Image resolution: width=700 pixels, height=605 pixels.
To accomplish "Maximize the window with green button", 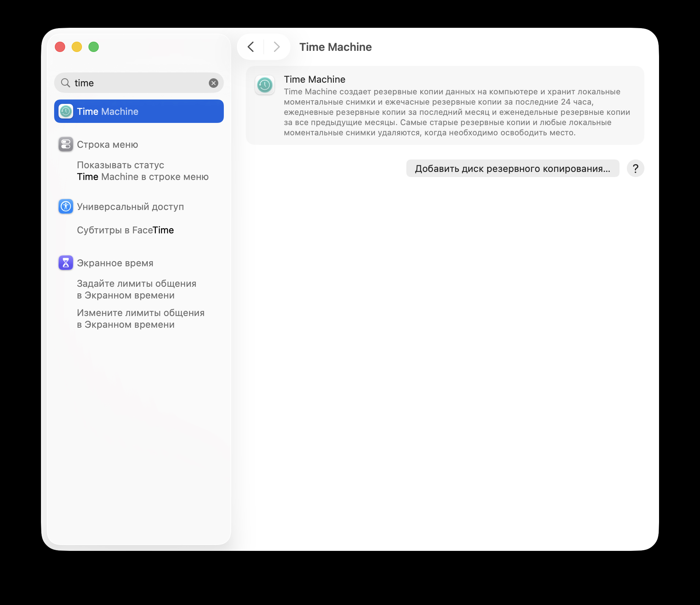I will (94, 47).
